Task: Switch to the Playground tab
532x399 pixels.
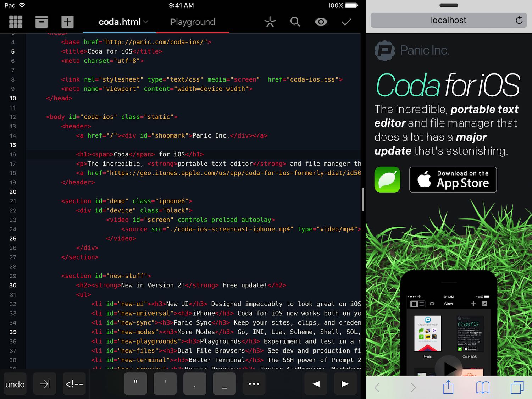Action: (193, 22)
